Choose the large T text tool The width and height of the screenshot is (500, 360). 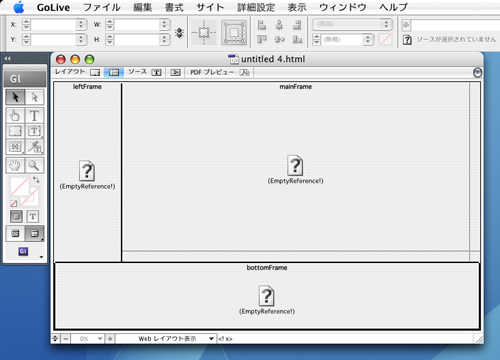(x=34, y=116)
